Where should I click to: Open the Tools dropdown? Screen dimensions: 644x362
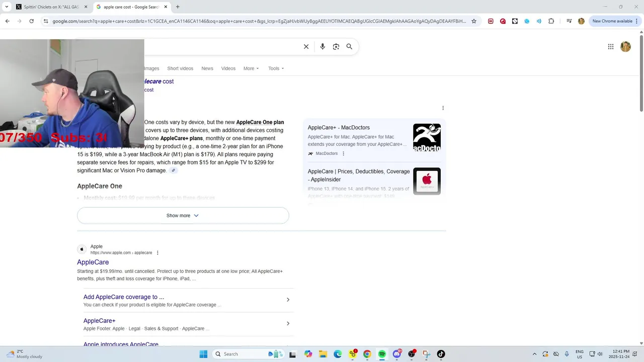click(276, 68)
